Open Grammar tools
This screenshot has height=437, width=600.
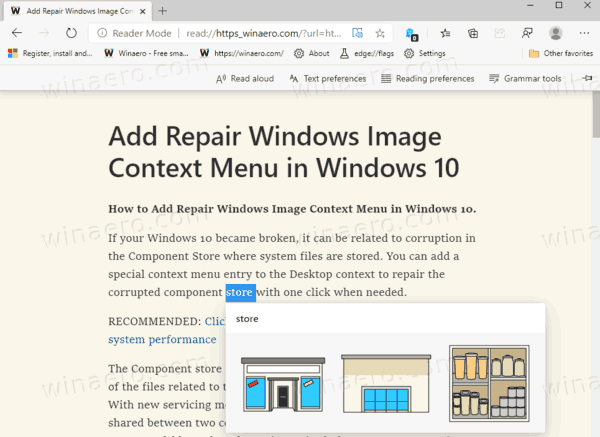(x=525, y=78)
